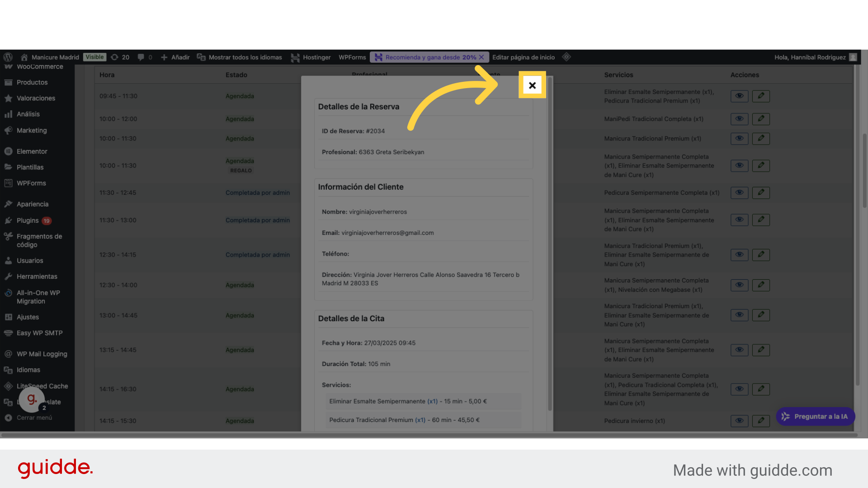Image resolution: width=868 pixels, height=488 pixels.
Task: View details of 09:45 - 11:30 booking
Action: pyautogui.click(x=739, y=96)
